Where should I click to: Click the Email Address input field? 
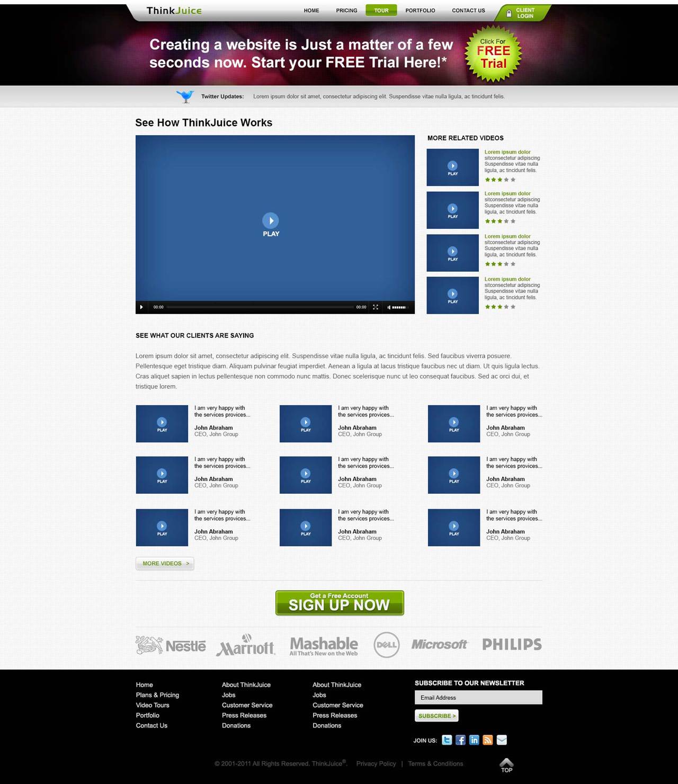tap(478, 698)
